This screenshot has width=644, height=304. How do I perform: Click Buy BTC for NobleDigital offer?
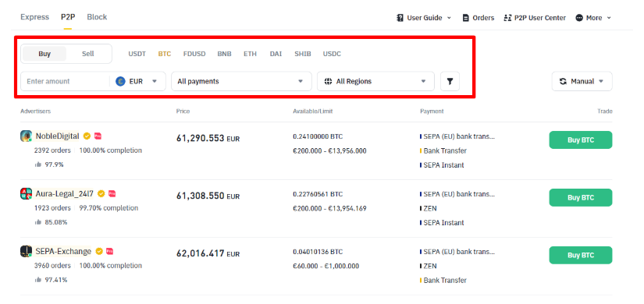tap(580, 140)
